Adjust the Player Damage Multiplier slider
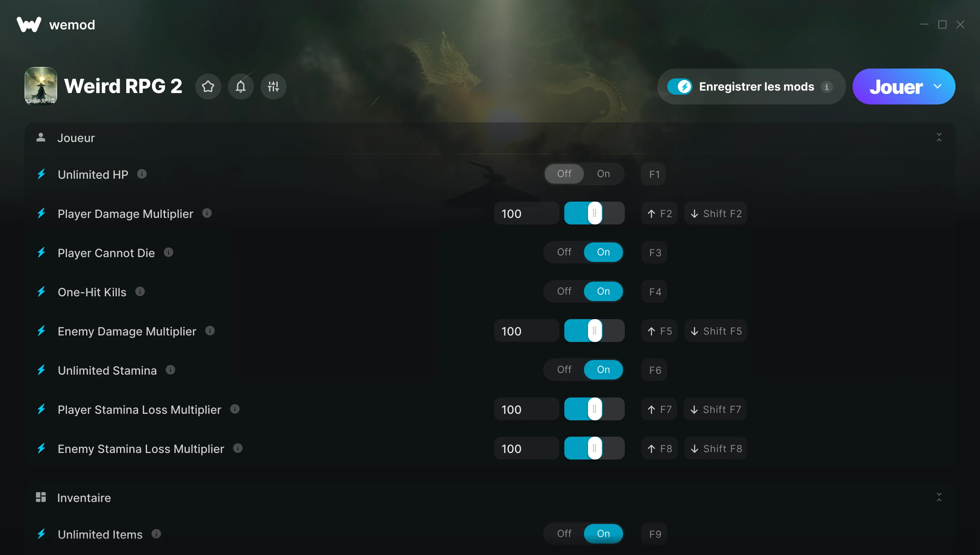The width and height of the screenshot is (980, 555). (595, 213)
